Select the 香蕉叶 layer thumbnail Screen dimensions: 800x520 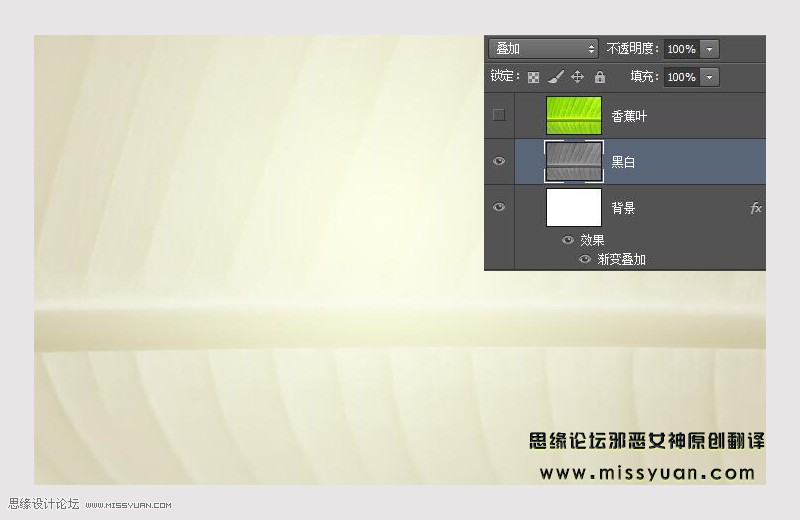point(573,115)
